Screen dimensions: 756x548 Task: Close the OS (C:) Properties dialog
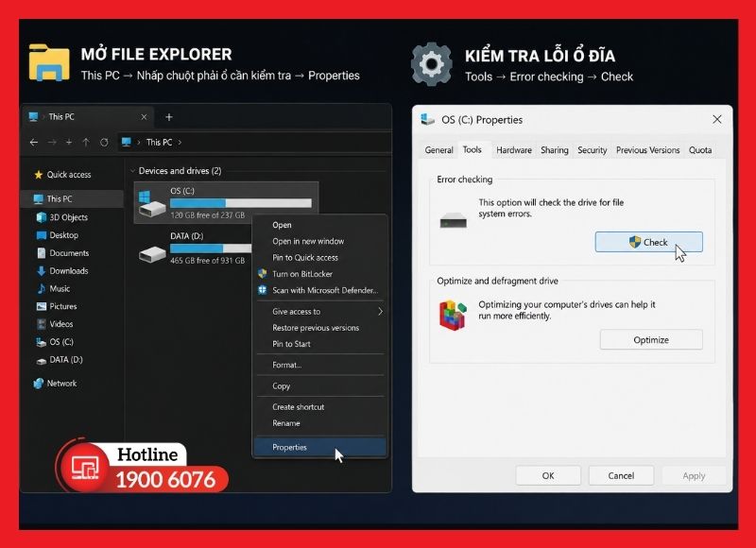(717, 119)
